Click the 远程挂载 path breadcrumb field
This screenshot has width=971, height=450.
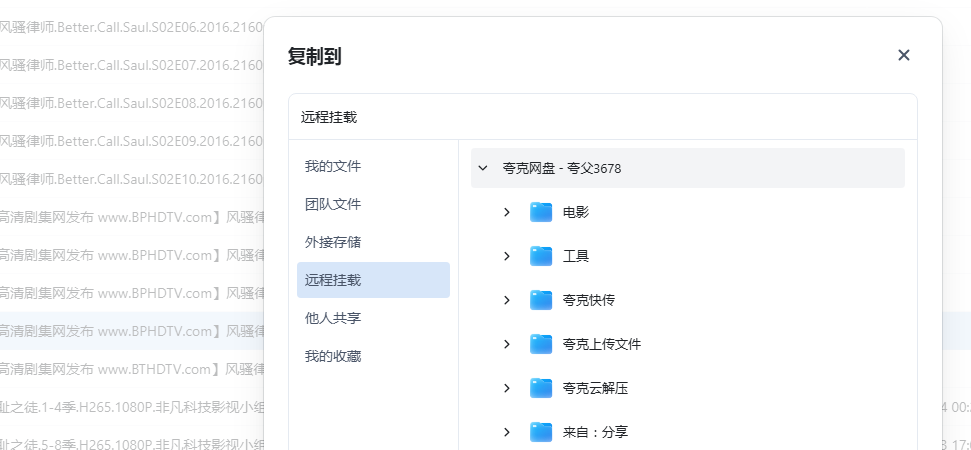point(602,117)
